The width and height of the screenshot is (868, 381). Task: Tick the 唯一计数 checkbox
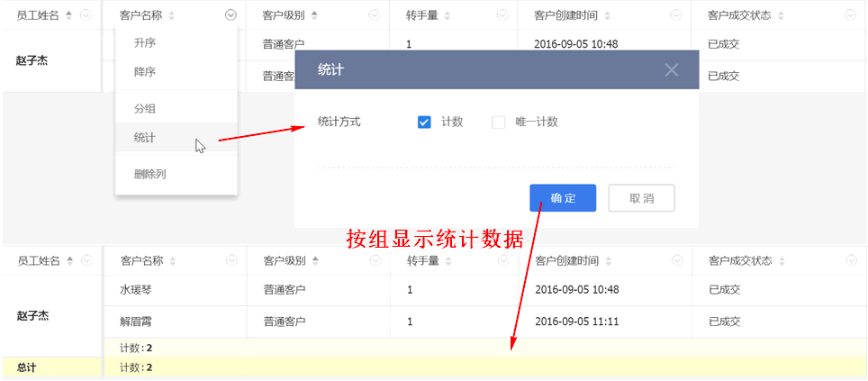point(499,122)
